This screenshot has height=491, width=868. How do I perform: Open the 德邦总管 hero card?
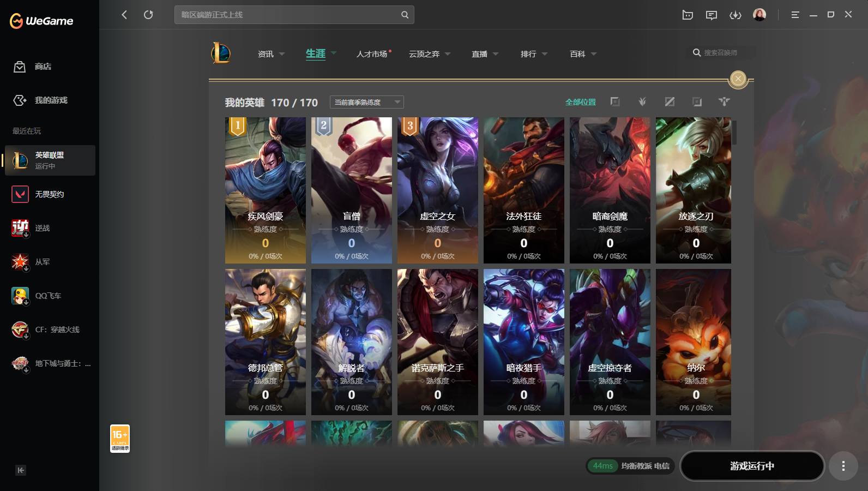pos(266,342)
